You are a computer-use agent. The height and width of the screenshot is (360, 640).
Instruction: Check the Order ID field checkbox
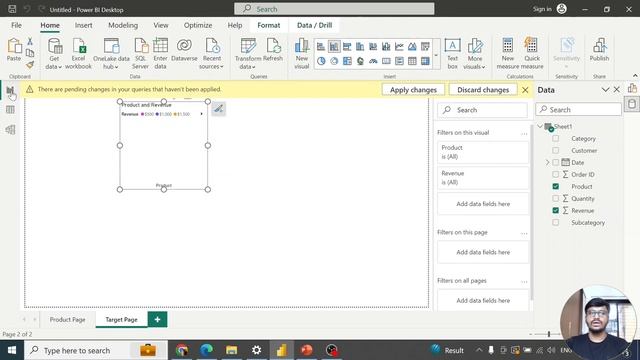point(556,174)
